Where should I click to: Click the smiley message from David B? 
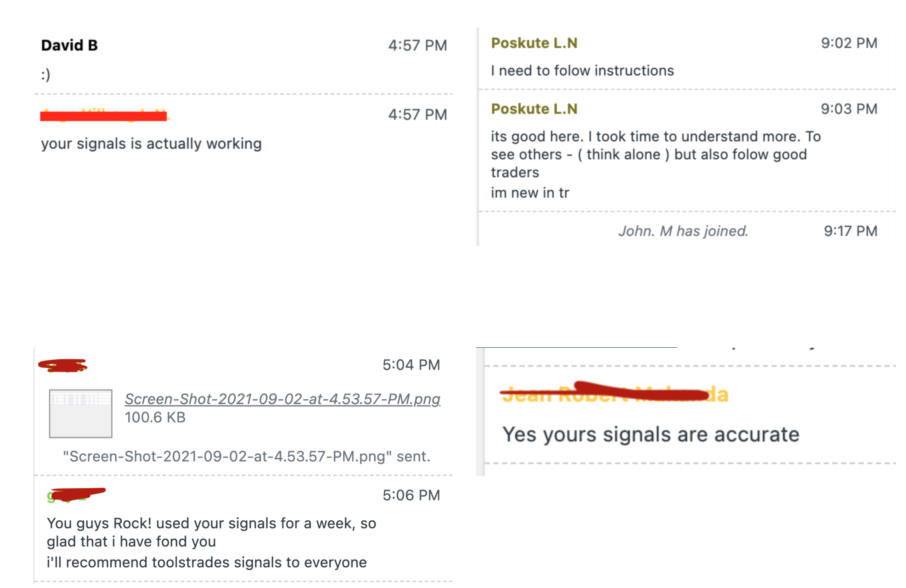[46, 74]
